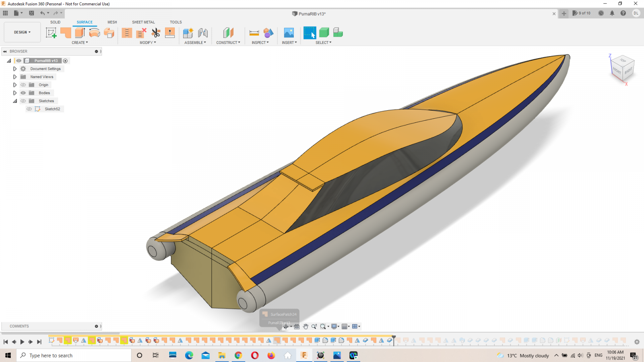Show the Sketches folder

click(23, 101)
